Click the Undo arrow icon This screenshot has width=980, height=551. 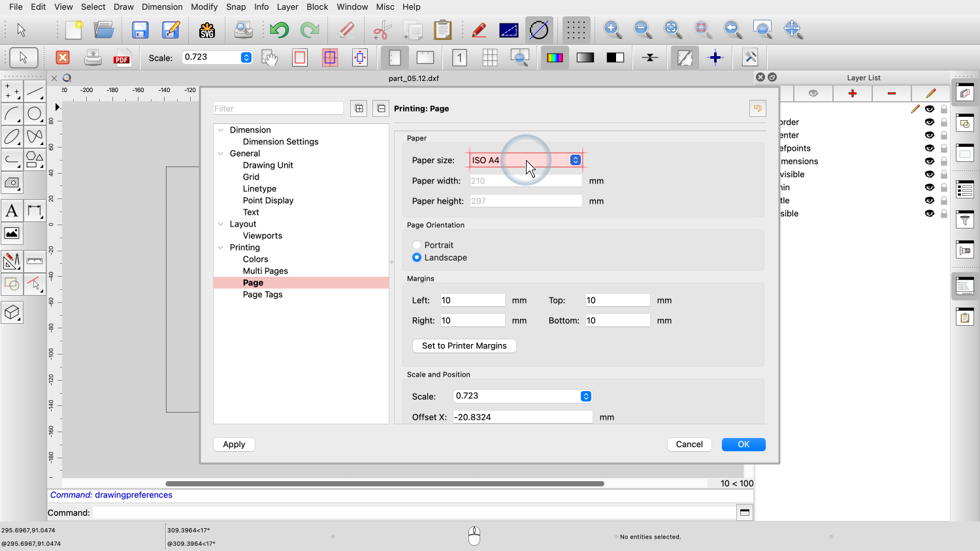point(279,30)
